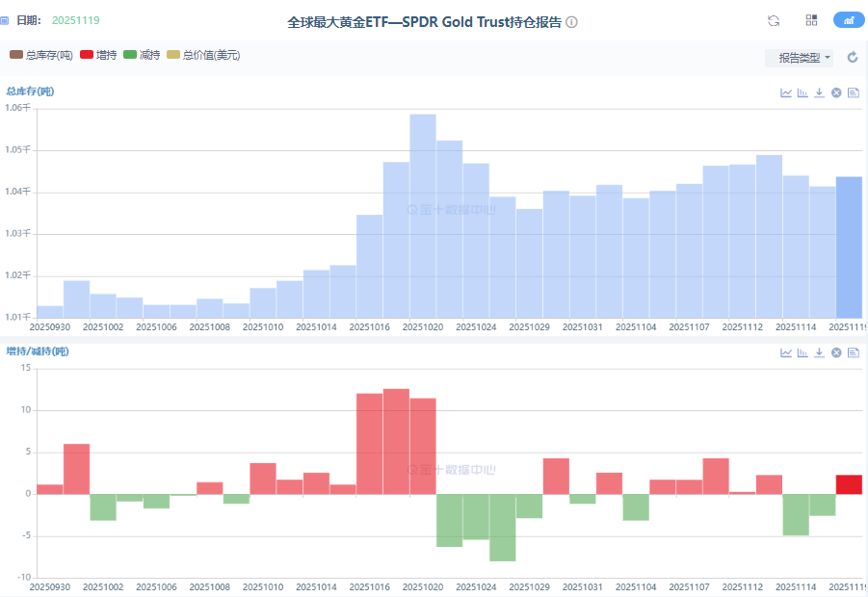The width and height of the screenshot is (868, 597).
Task: Click the 15 y-axis label in lower chart
Action: point(26,368)
